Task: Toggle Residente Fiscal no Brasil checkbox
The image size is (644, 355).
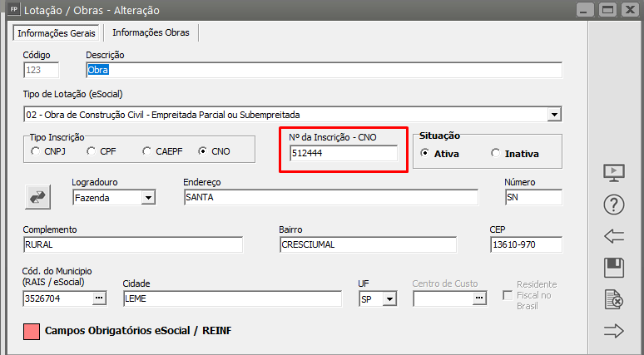Action: click(x=508, y=295)
